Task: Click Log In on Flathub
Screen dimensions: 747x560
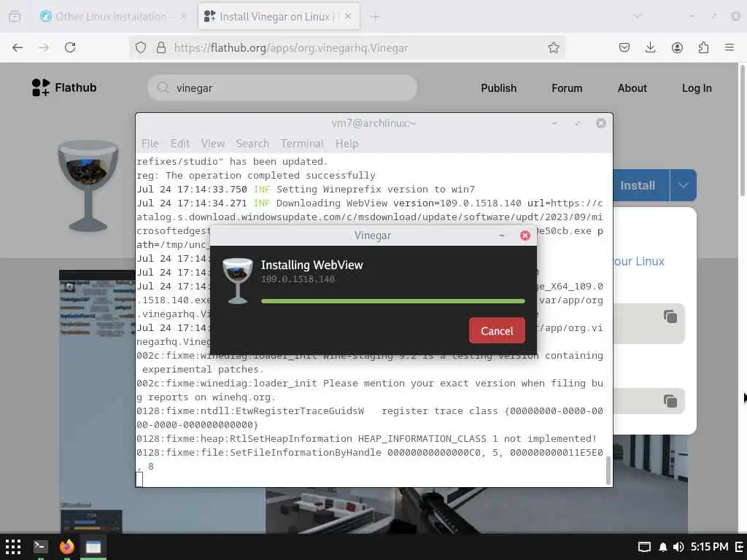Action: 697,88
